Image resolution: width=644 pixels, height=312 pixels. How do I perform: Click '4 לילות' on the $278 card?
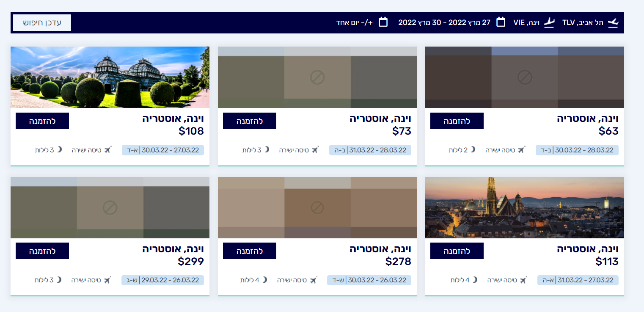tap(250, 280)
